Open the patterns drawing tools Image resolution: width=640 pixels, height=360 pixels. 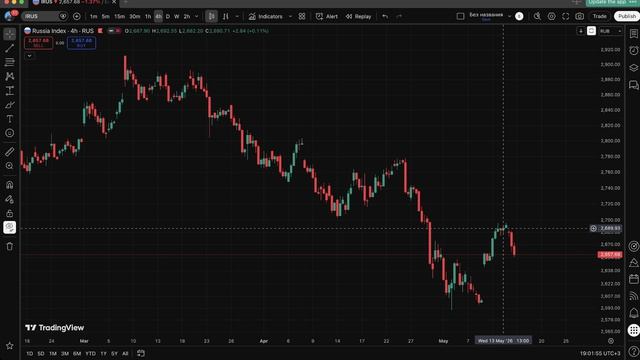tap(10, 76)
